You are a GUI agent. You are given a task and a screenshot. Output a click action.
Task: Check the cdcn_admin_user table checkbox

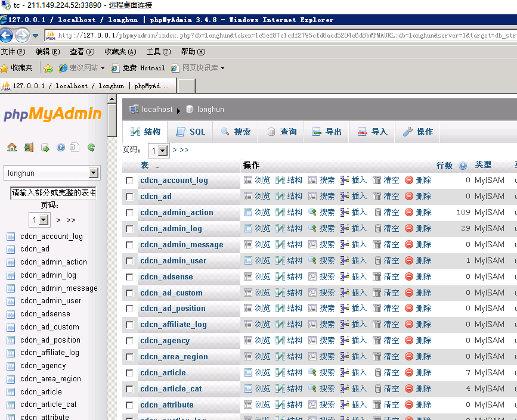click(x=129, y=261)
